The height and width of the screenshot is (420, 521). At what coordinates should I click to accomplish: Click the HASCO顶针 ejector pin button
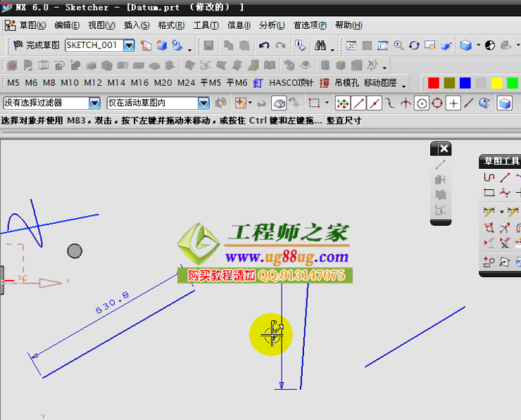point(291,83)
